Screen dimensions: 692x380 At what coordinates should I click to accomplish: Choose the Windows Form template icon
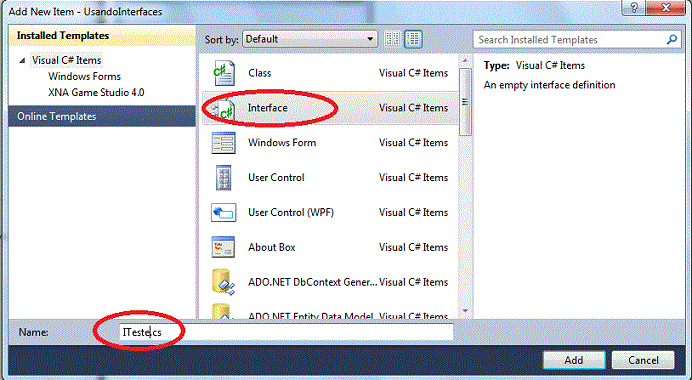(223, 143)
